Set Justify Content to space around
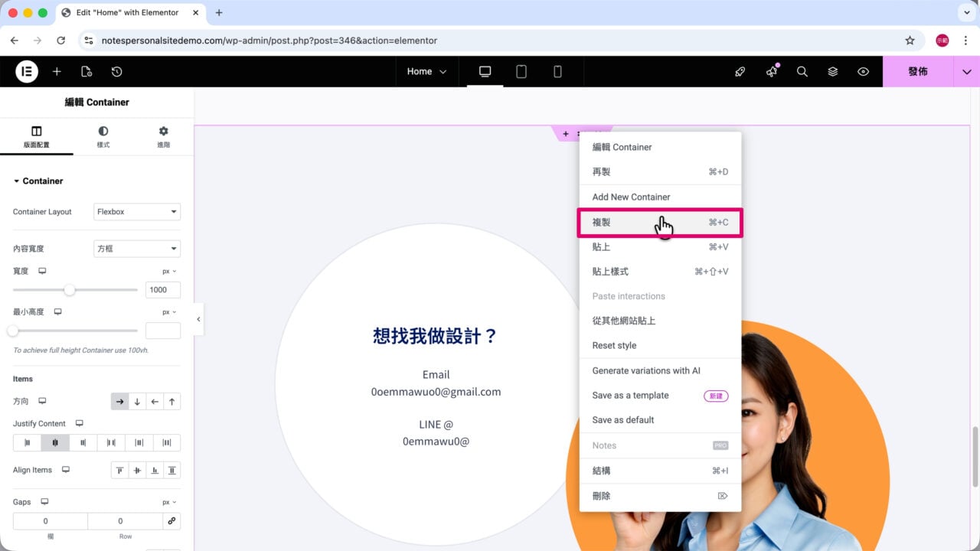Screen dimensions: 980x551 [x=139, y=442]
